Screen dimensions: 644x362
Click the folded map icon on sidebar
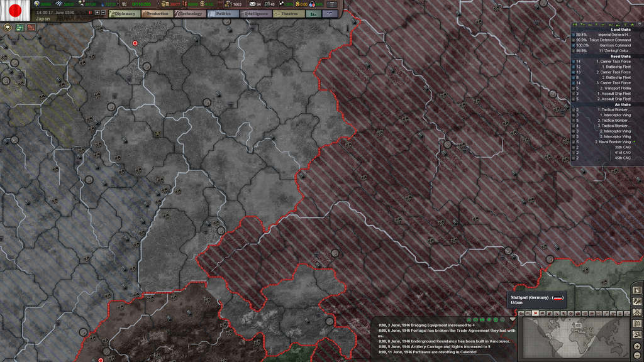pyautogui.click(x=637, y=324)
